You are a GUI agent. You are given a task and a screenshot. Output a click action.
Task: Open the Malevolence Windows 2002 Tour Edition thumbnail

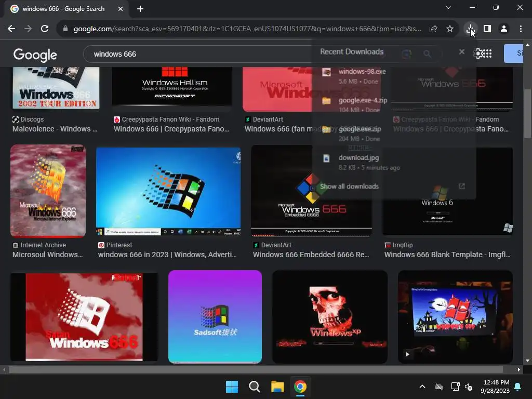pos(56,87)
